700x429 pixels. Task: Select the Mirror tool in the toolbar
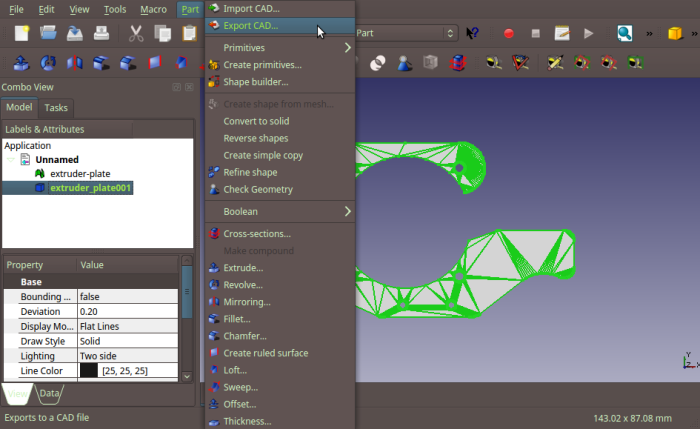pyautogui.click(x=75, y=63)
